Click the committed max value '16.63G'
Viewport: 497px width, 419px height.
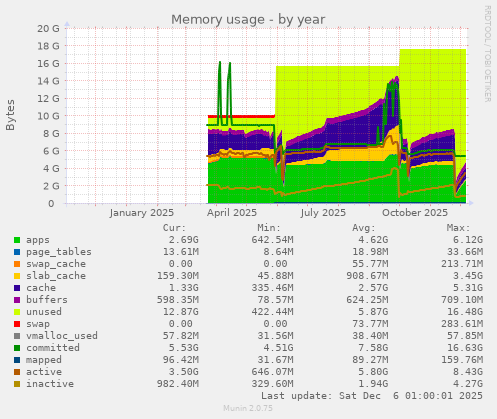(x=465, y=348)
